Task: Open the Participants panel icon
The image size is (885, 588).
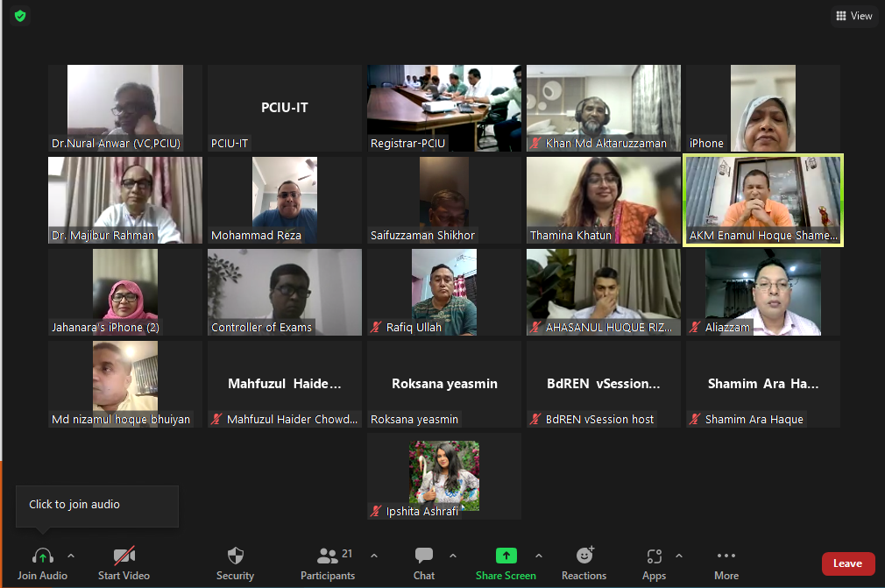Action: point(328,556)
